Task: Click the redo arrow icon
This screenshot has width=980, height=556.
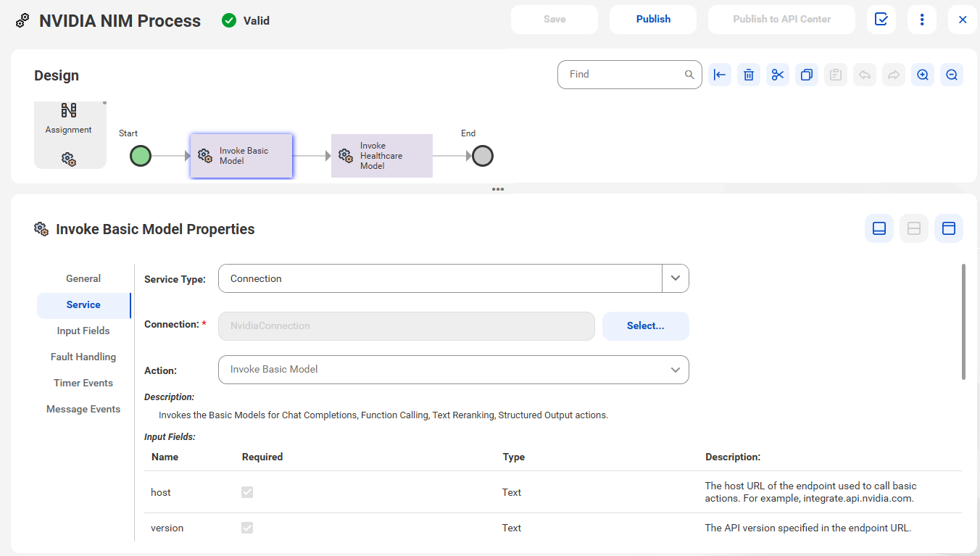Action: click(x=894, y=75)
